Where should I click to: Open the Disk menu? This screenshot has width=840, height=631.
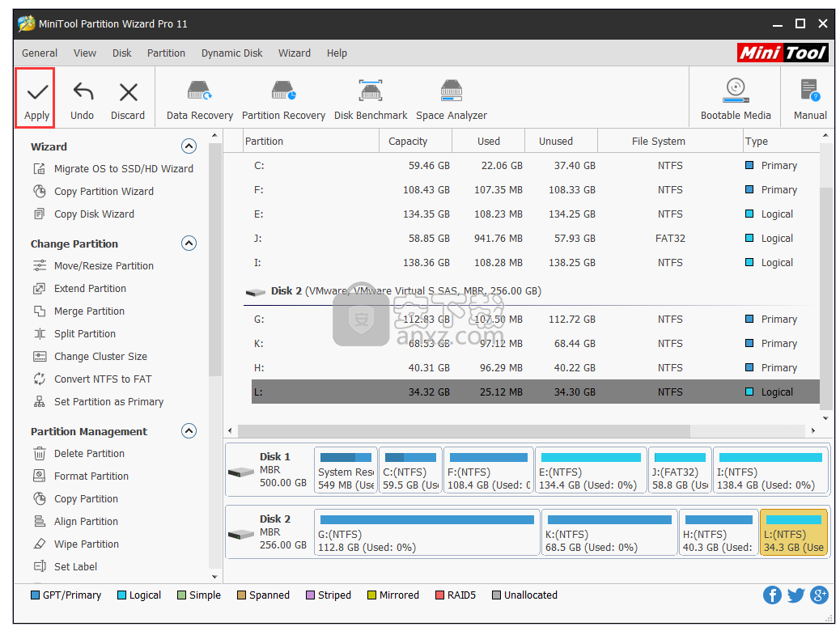click(x=121, y=53)
